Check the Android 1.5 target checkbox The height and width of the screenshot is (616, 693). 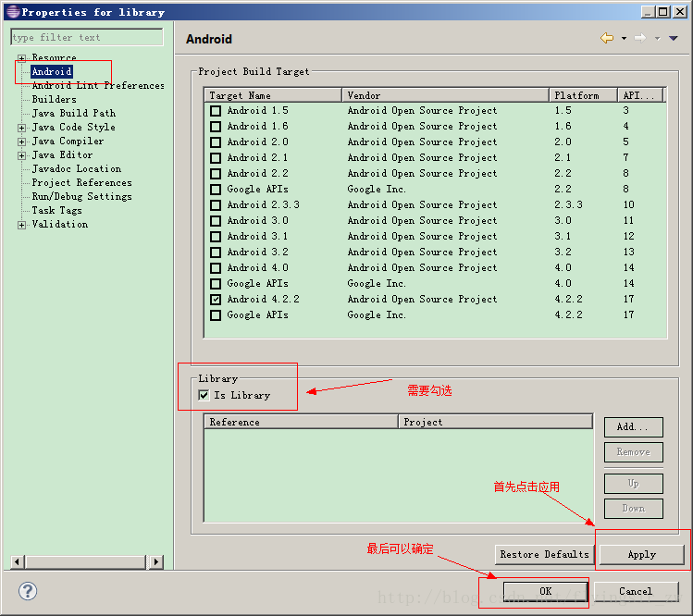[216, 111]
